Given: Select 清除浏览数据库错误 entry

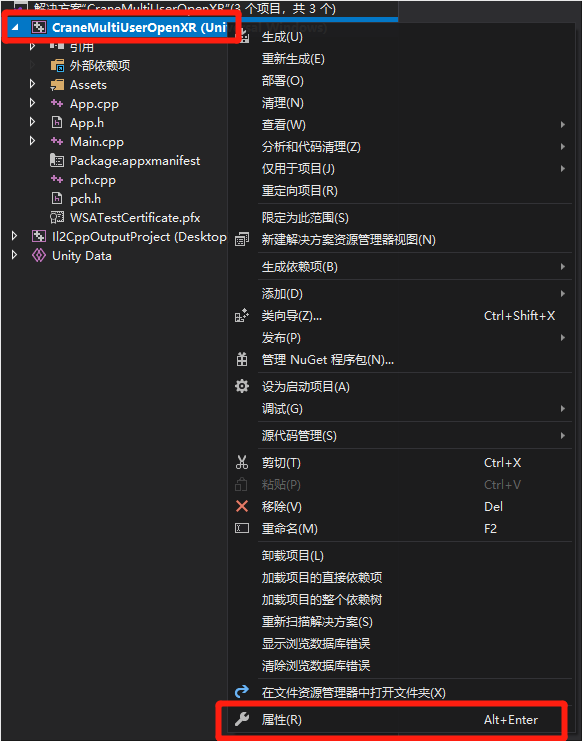Looking at the screenshot, I should (x=316, y=666).
